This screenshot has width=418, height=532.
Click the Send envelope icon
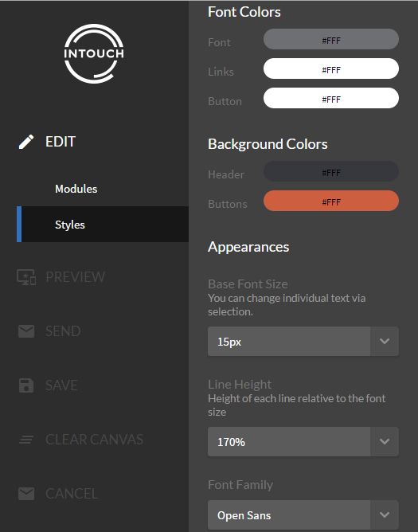pos(26,331)
